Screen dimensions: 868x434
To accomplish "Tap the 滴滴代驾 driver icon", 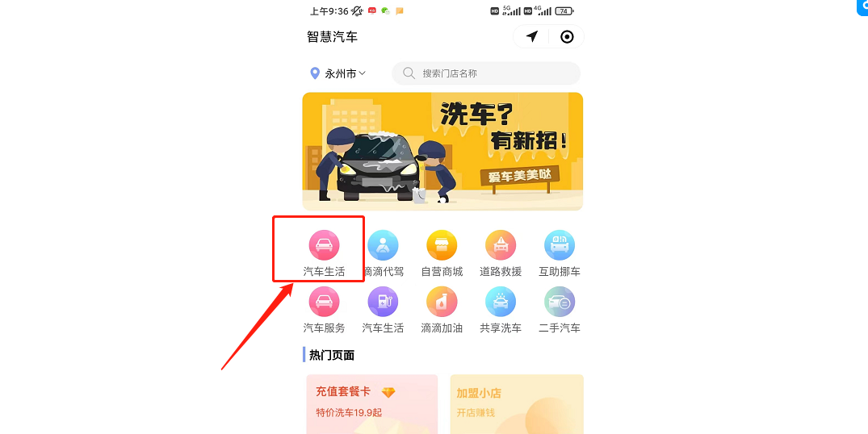I will coord(383,245).
